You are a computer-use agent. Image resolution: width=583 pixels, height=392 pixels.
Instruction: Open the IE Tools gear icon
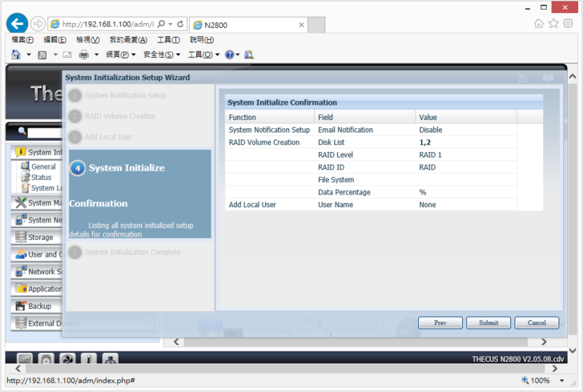tap(568, 24)
